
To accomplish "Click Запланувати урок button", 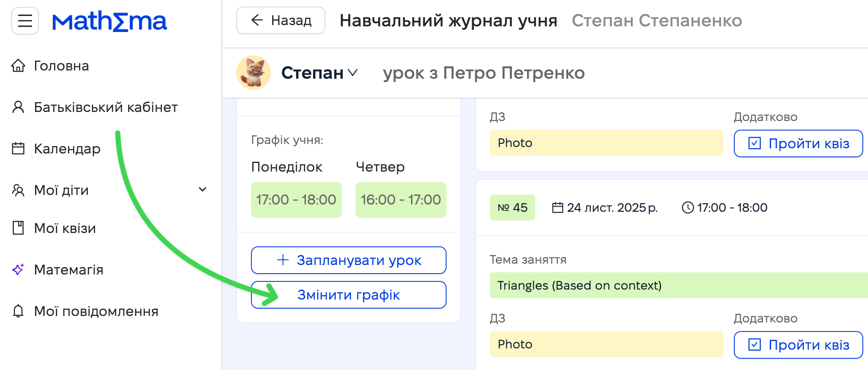I will point(349,260).
